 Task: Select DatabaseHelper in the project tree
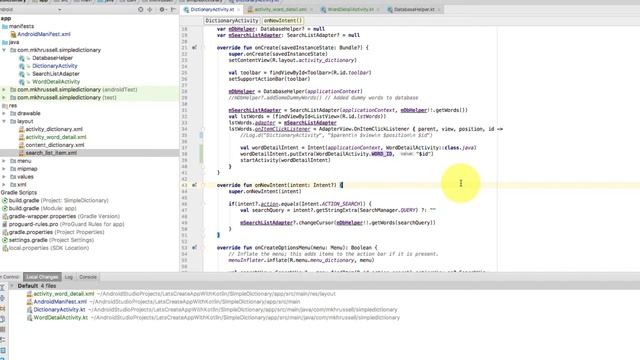pos(53,58)
